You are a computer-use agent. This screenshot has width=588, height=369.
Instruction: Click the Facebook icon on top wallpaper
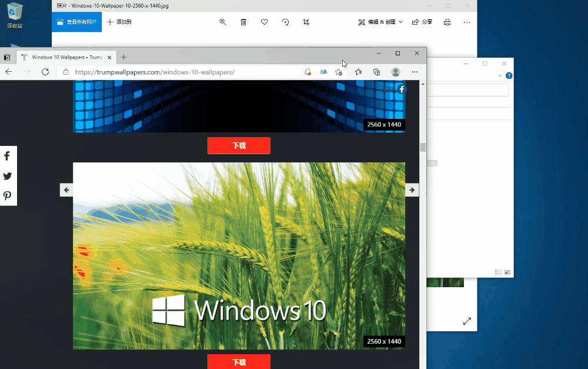point(402,89)
